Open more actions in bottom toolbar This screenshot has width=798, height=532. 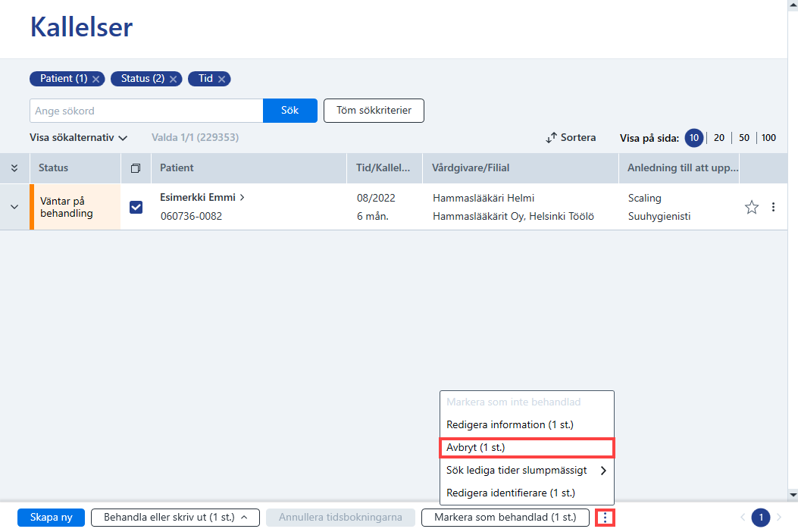point(605,518)
